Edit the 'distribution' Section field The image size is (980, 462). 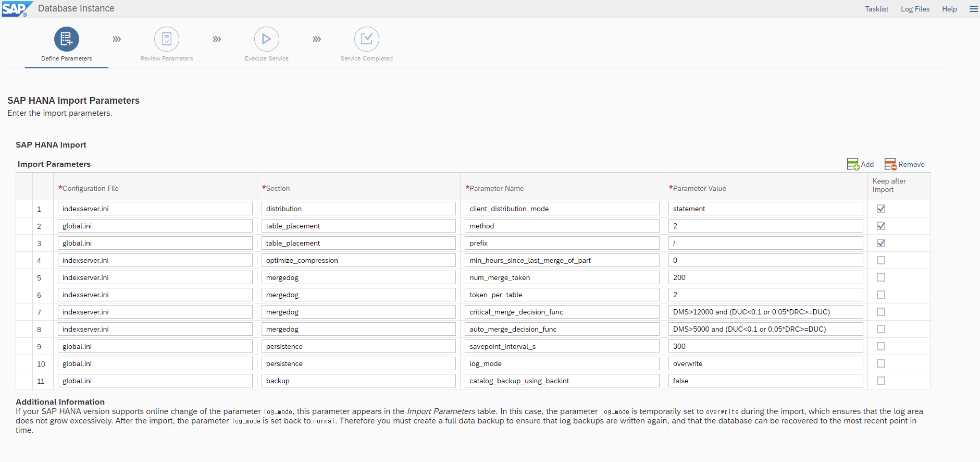pyautogui.click(x=358, y=209)
